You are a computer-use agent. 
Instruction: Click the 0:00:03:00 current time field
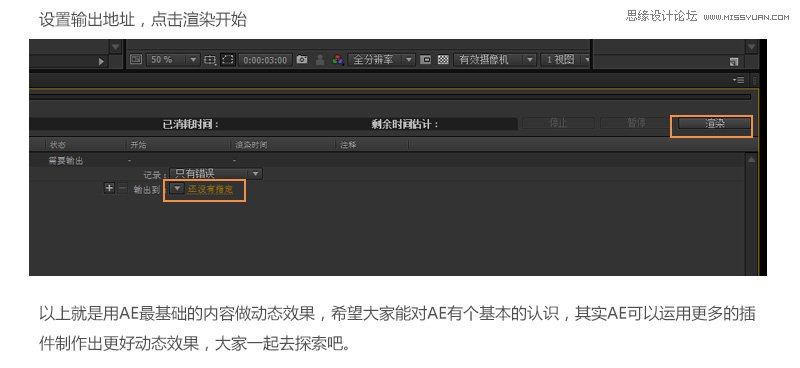click(265, 60)
